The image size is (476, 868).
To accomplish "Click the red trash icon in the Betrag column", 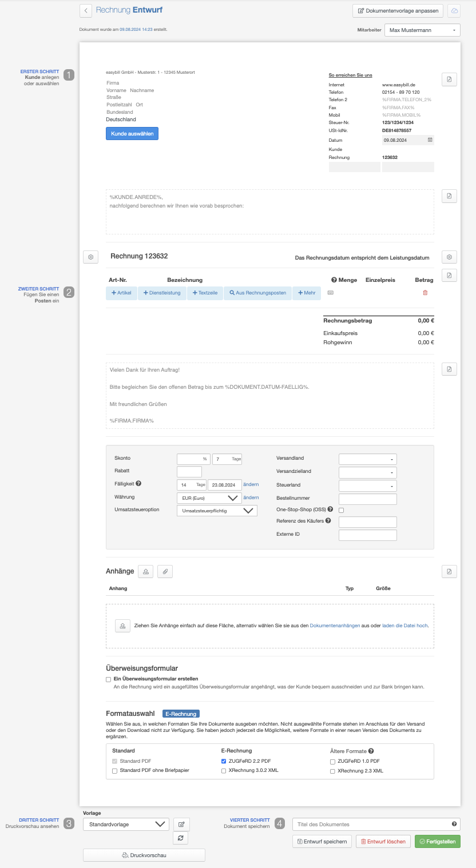I will click(x=425, y=293).
